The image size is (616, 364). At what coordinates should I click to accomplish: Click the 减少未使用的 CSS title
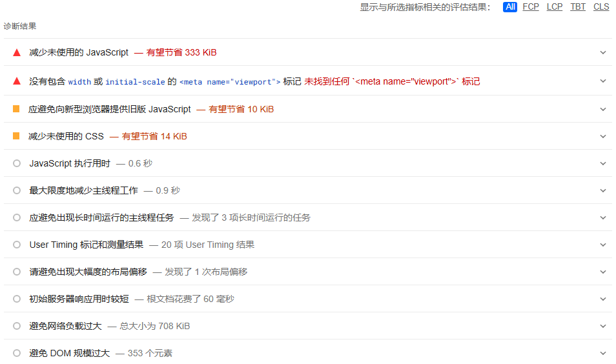(x=66, y=136)
